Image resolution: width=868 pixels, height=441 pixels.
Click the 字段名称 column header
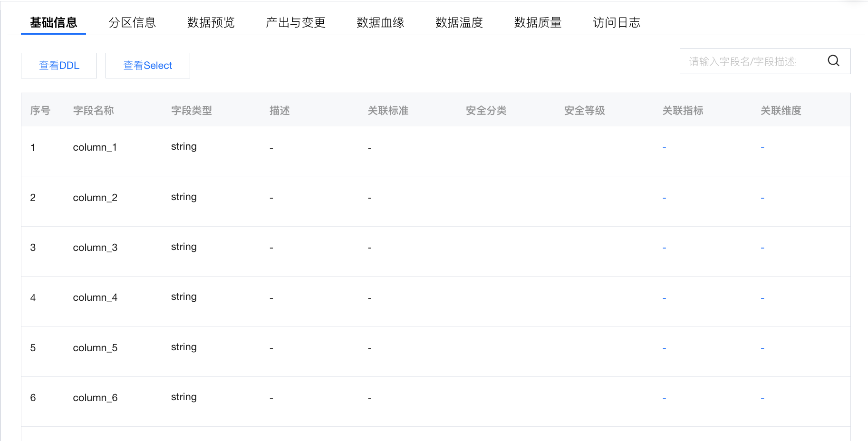point(93,110)
